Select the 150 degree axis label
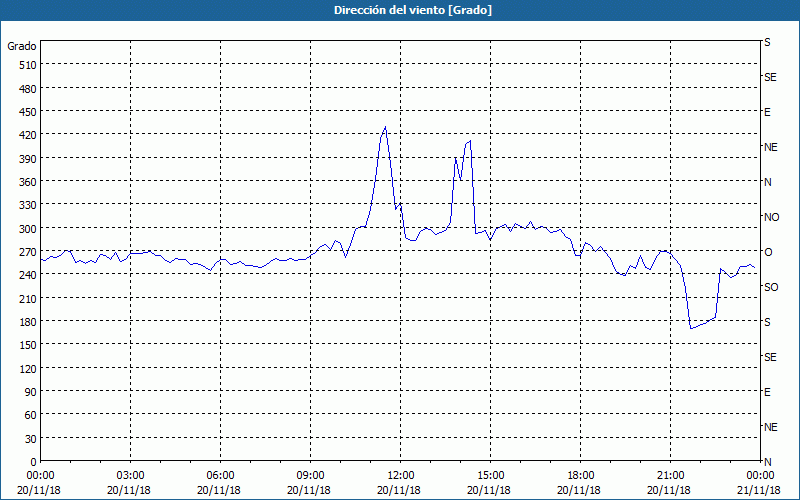 point(28,345)
